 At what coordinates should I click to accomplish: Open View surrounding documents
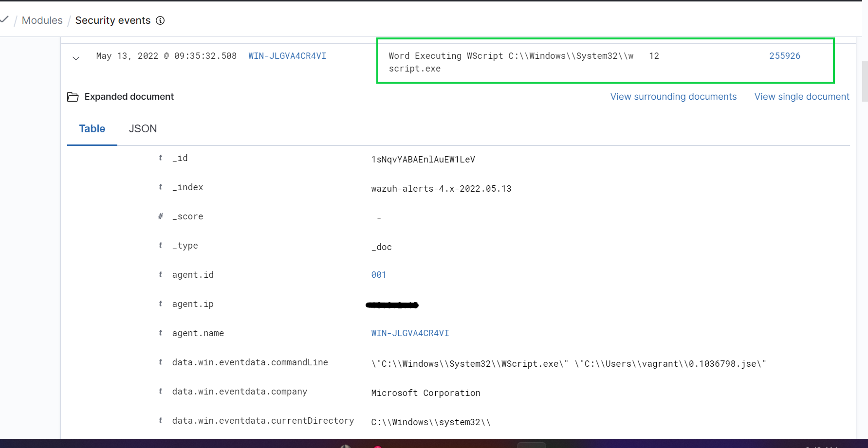coord(673,96)
